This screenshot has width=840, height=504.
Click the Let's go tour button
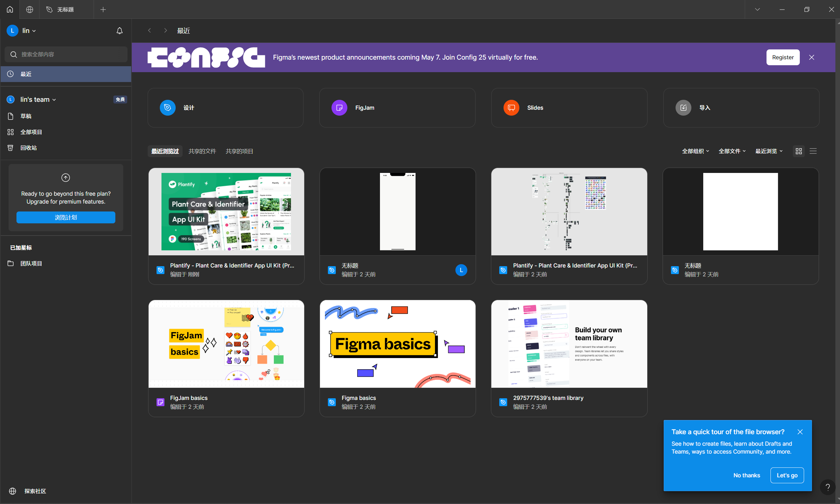(787, 475)
